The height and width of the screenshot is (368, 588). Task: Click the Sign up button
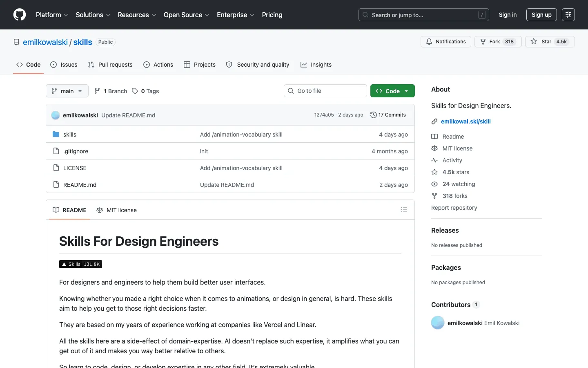[541, 15]
